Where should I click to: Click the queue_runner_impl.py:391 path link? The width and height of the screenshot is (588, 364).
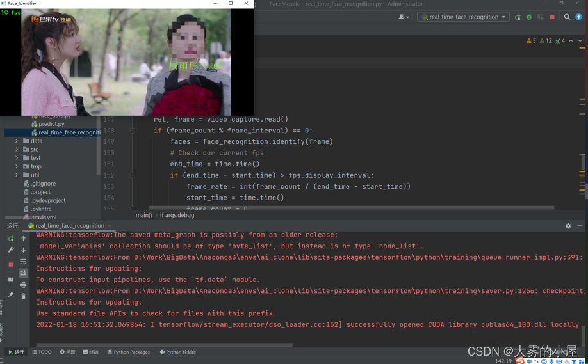359,257
